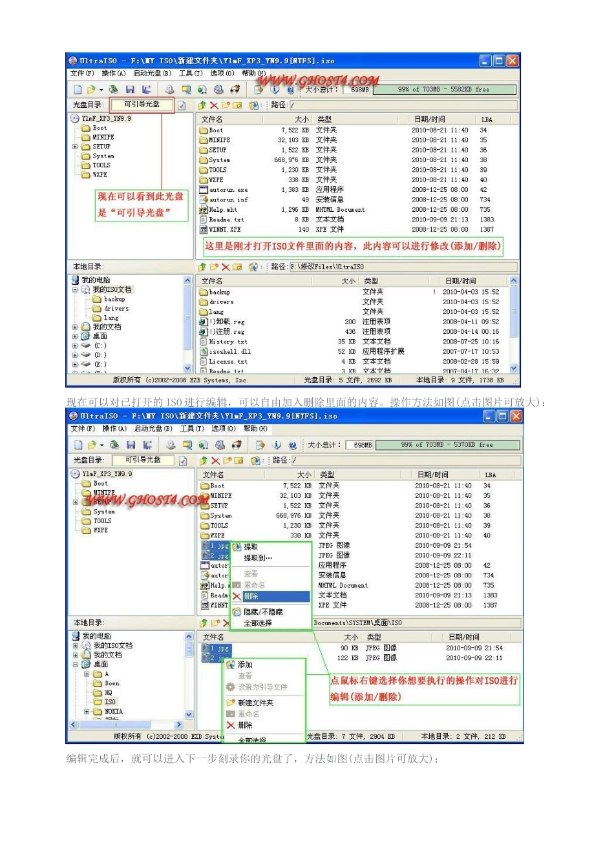Open 启动光盘(B) menu in 5582KB-free window
The image size is (614, 868).
[x=153, y=74]
